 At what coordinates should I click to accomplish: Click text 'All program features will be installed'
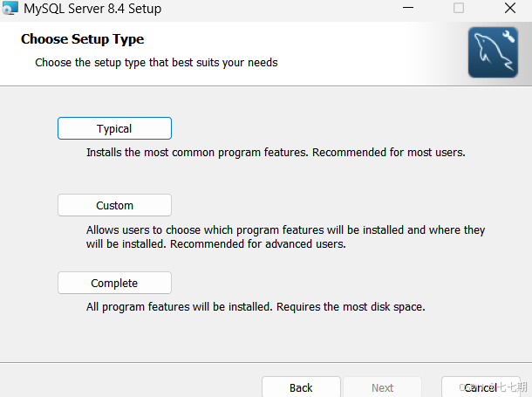(x=179, y=307)
